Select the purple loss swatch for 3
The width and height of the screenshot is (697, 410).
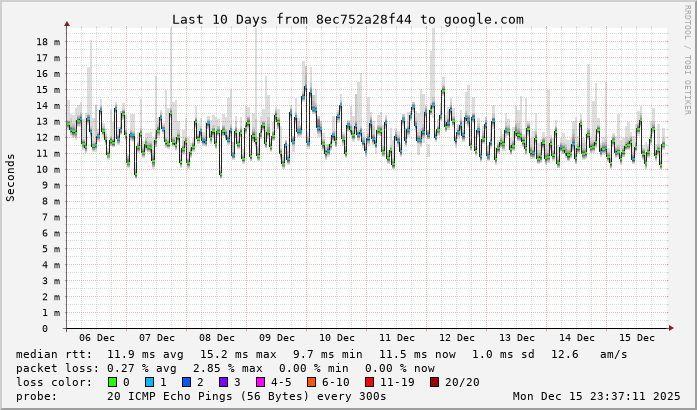pos(224,382)
